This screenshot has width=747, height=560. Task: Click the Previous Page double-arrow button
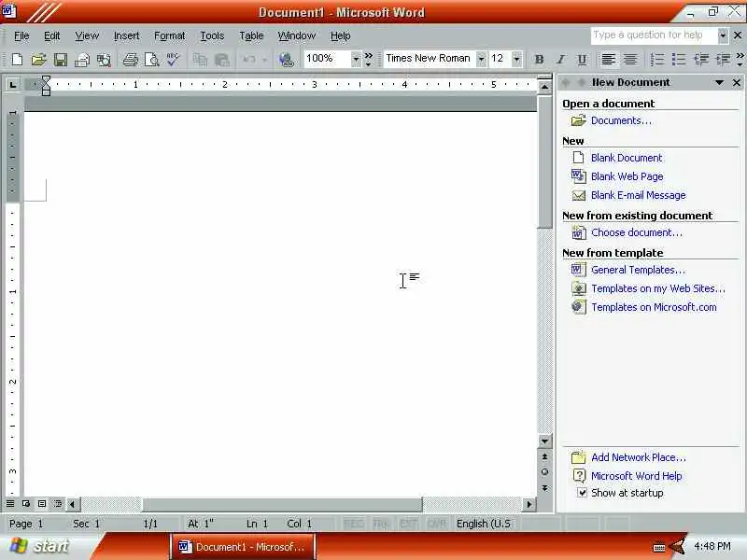pyautogui.click(x=544, y=456)
